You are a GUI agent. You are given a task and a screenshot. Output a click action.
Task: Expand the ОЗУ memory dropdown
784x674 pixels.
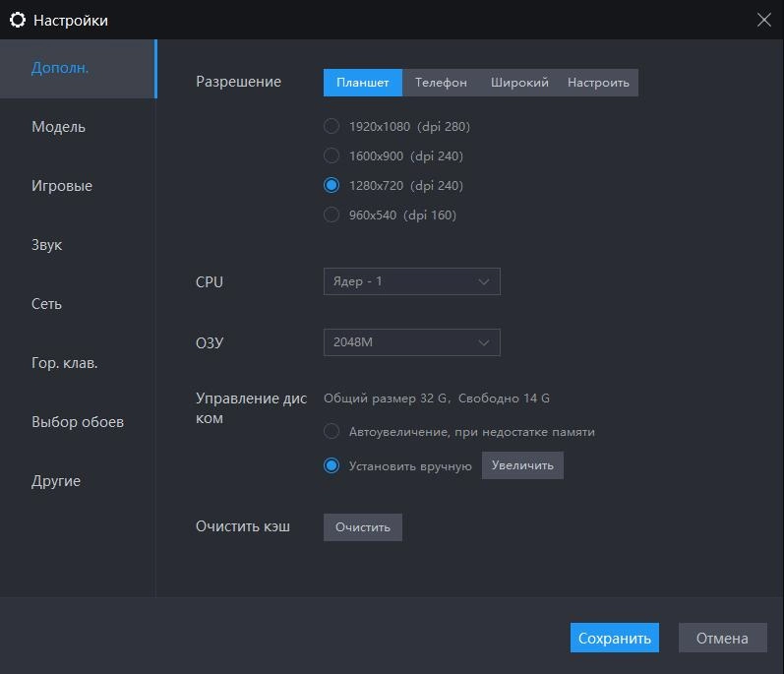(x=411, y=342)
